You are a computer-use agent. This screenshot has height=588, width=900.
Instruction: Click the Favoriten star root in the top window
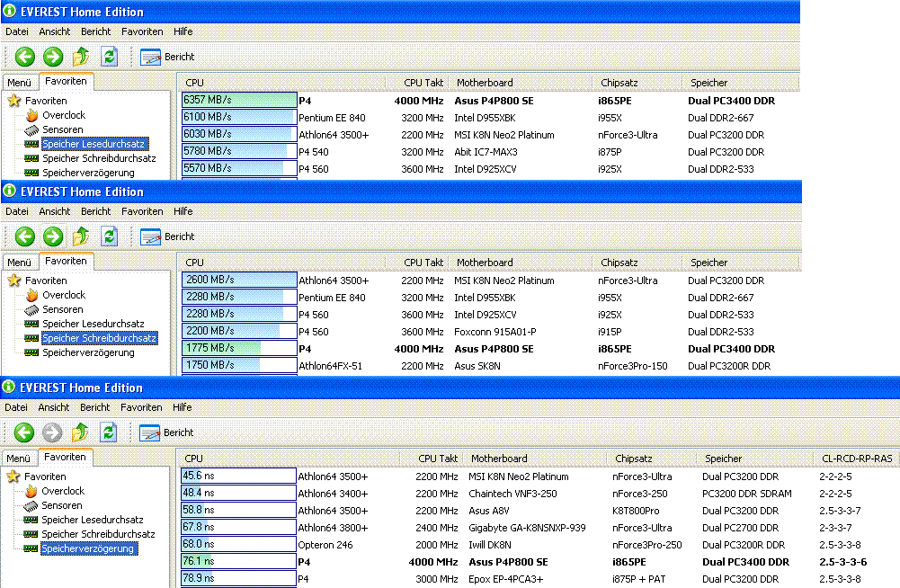37,101
